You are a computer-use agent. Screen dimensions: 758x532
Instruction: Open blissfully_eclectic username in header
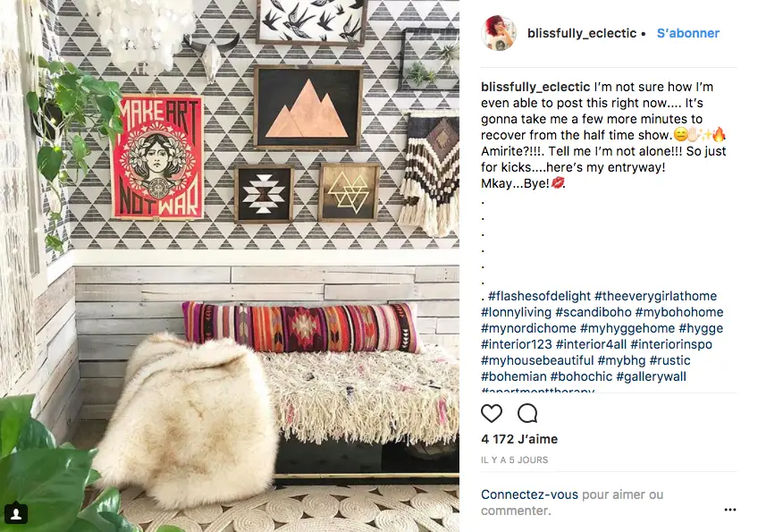582,33
